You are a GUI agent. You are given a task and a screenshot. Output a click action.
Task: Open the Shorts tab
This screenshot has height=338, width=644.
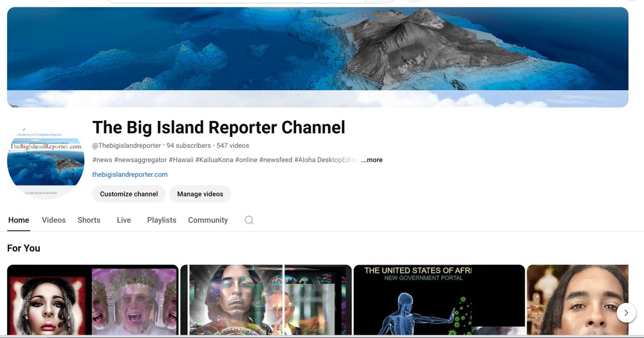[89, 220]
